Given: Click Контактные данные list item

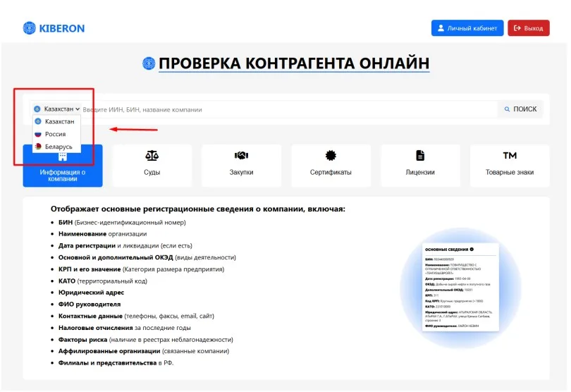Looking at the screenshot, I should point(136,316).
